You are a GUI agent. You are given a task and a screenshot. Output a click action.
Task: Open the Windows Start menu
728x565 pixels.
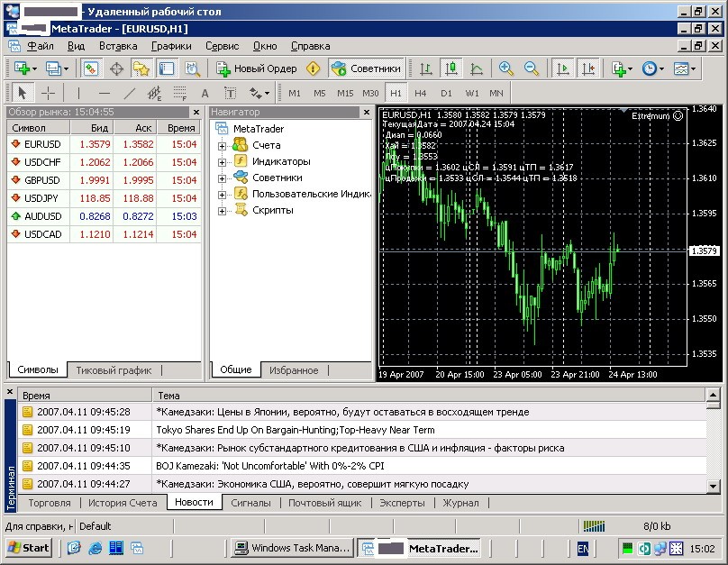pyautogui.click(x=29, y=548)
